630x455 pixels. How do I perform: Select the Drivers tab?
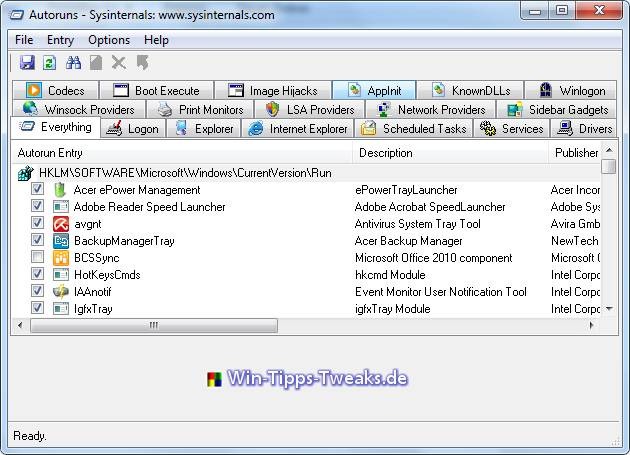coord(583,129)
